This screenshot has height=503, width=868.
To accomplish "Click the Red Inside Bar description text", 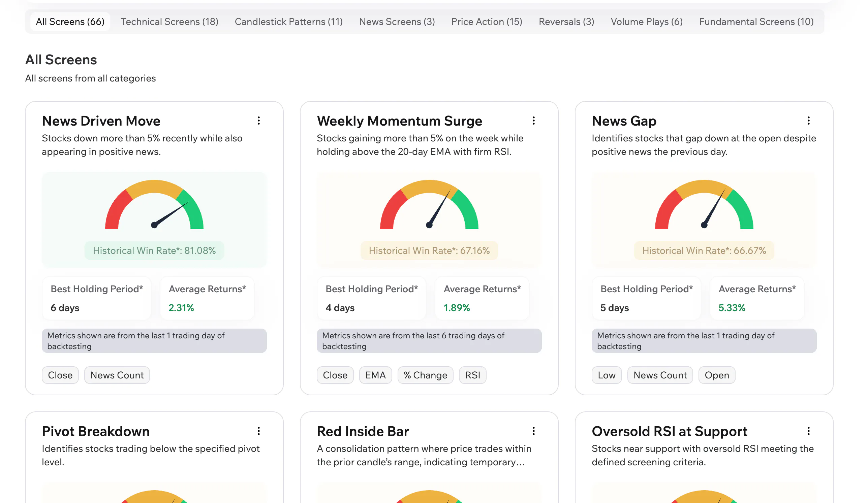I will [x=424, y=455].
